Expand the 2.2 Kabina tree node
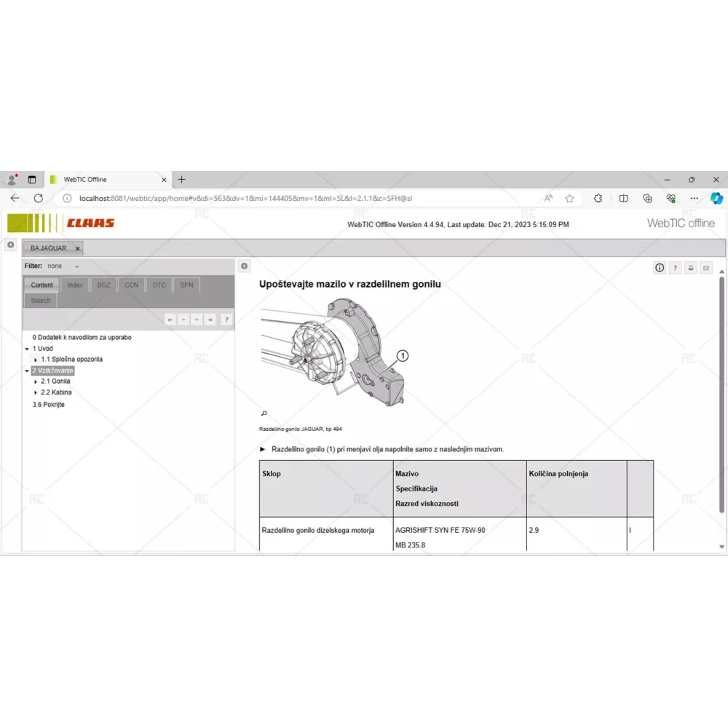Image resolution: width=728 pixels, height=728 pixels. [x=36, y=393]
